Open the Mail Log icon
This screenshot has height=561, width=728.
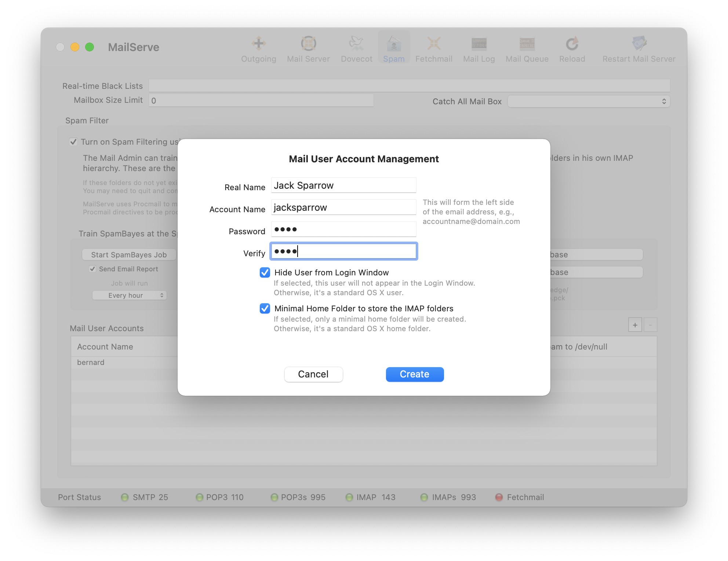click(x=479, y=44)
